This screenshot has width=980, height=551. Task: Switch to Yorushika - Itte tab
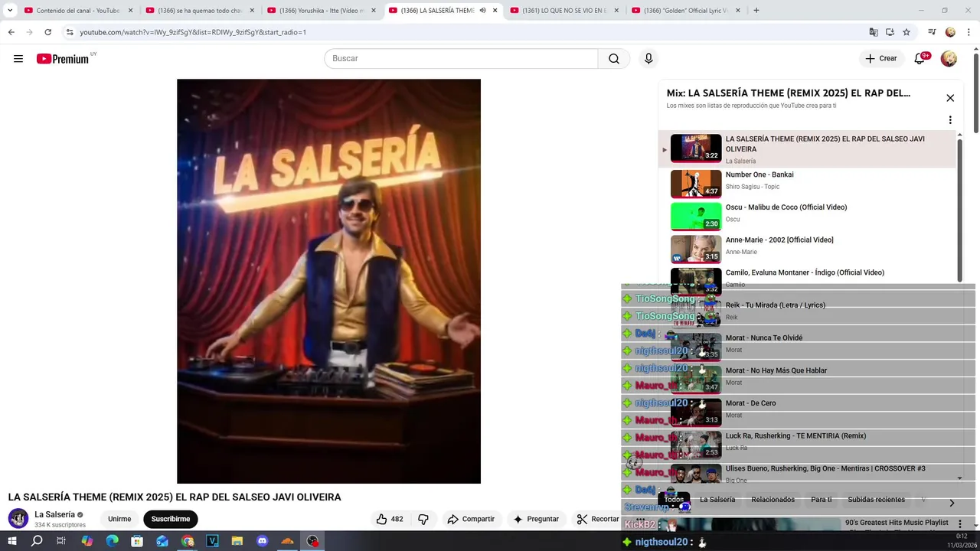click(x=320, y=11)
